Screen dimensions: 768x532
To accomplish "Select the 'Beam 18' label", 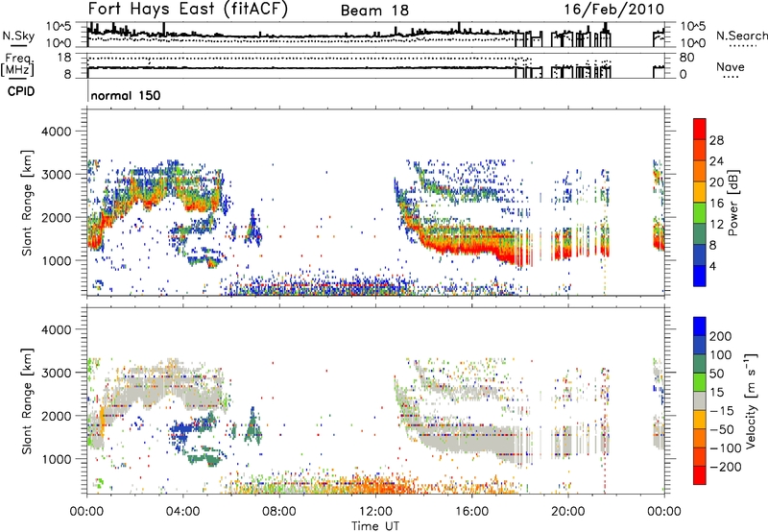I will [x=374, y=11].
